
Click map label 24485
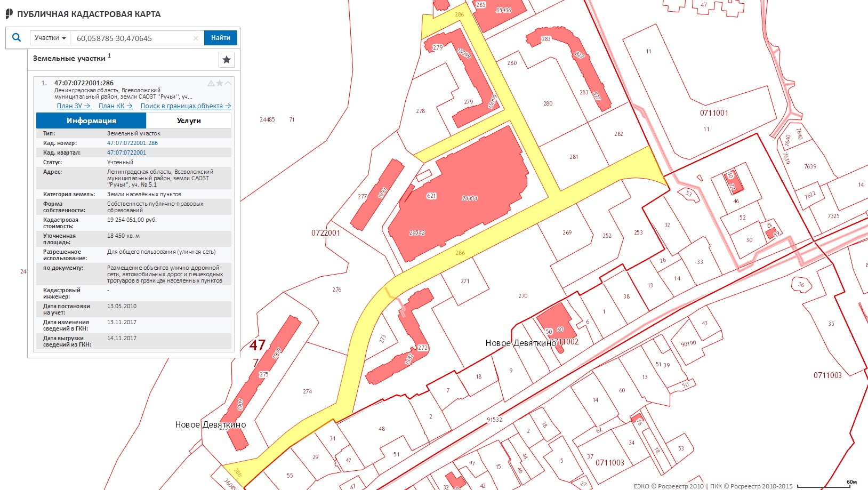click(x=267, y=119)
